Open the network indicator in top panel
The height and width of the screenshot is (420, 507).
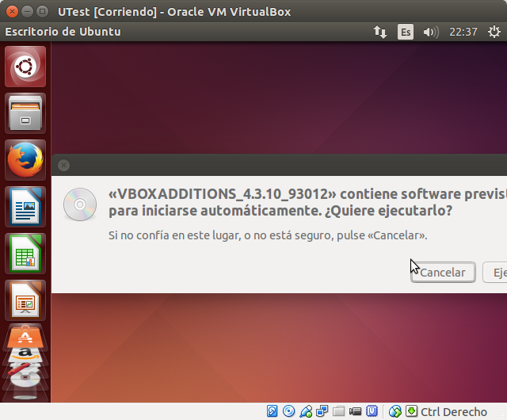tap(380, 32)
